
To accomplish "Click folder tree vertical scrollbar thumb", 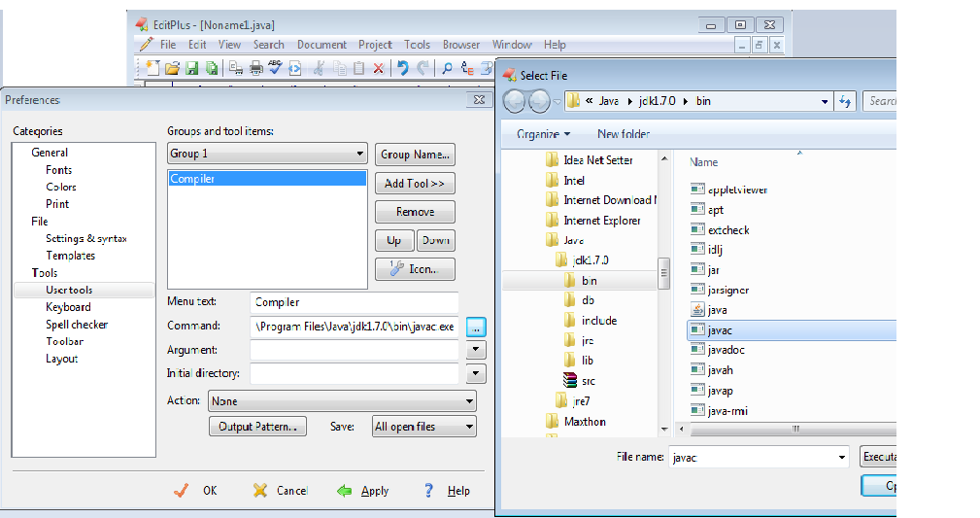I will click(x=663, y=273).
